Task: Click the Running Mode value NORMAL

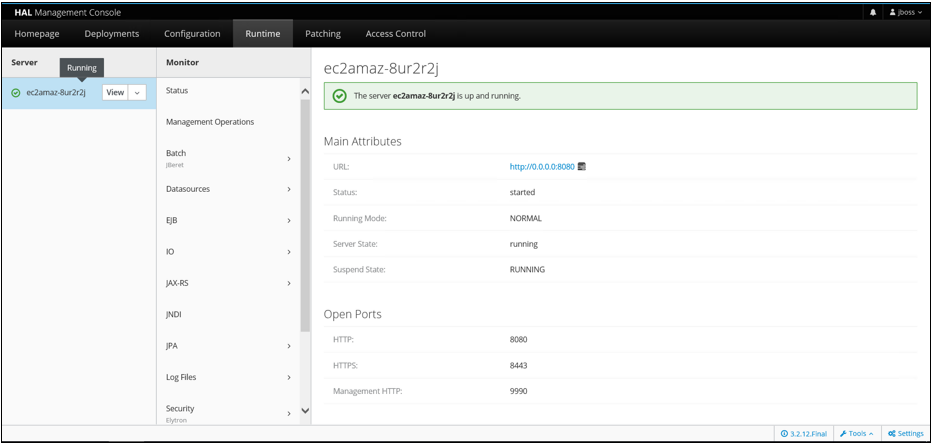Action: coord(526,218)
